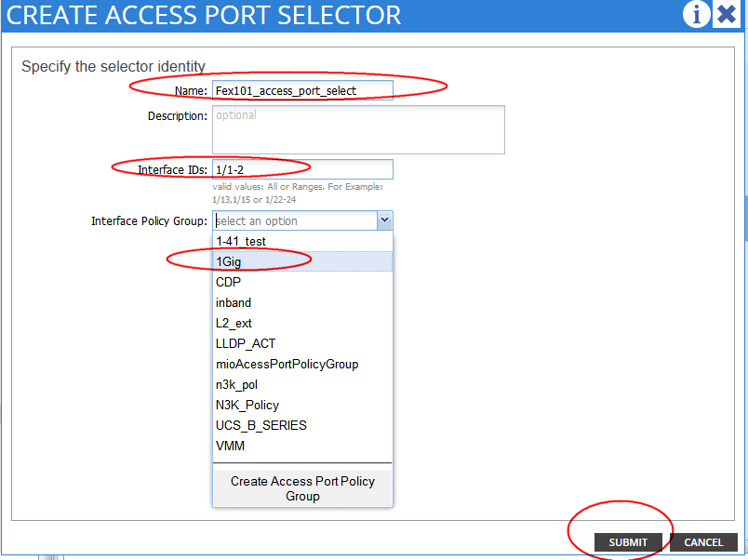
Task: Click the close X icon
Action: pos(727,15)
